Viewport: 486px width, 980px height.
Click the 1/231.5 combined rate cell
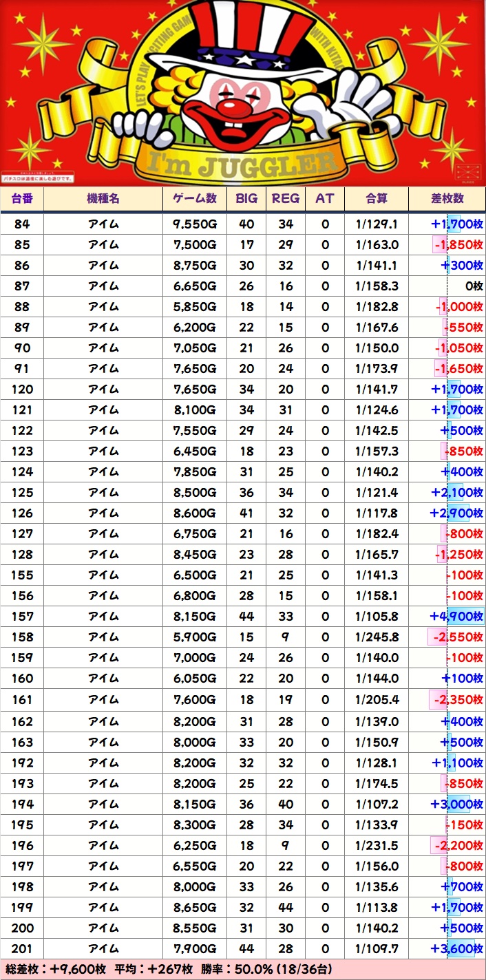(x=377, y=845)
